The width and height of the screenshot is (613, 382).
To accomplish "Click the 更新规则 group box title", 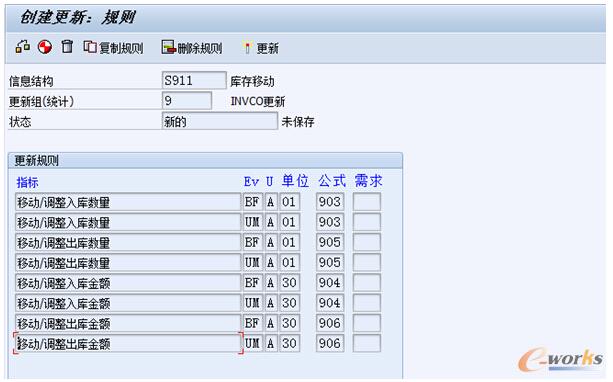I will coord(36,161).
